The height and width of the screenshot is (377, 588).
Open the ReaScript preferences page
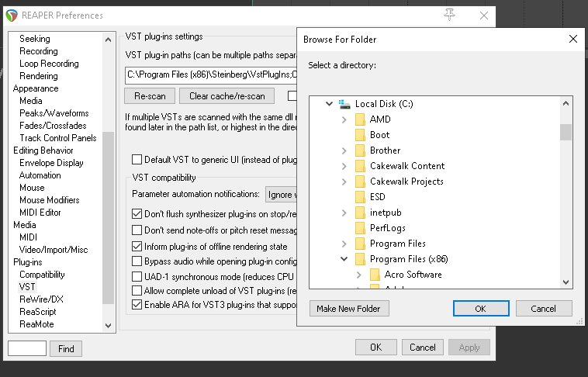point(37,311)
